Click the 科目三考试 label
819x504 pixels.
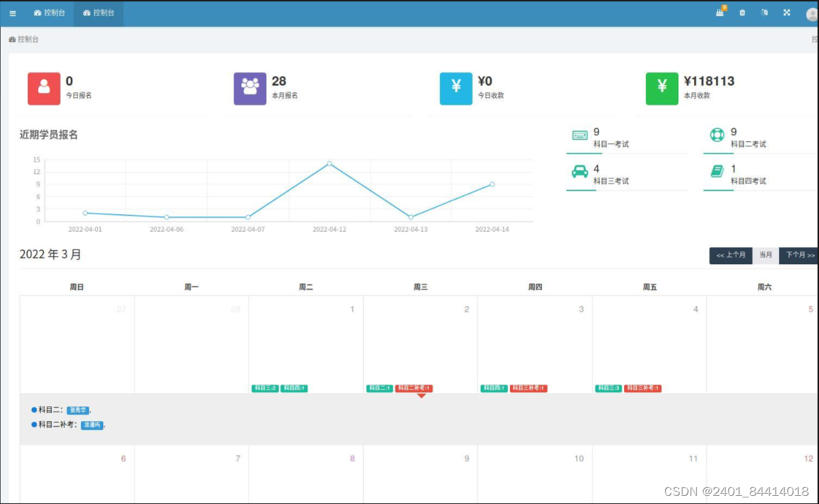[611, 181]
